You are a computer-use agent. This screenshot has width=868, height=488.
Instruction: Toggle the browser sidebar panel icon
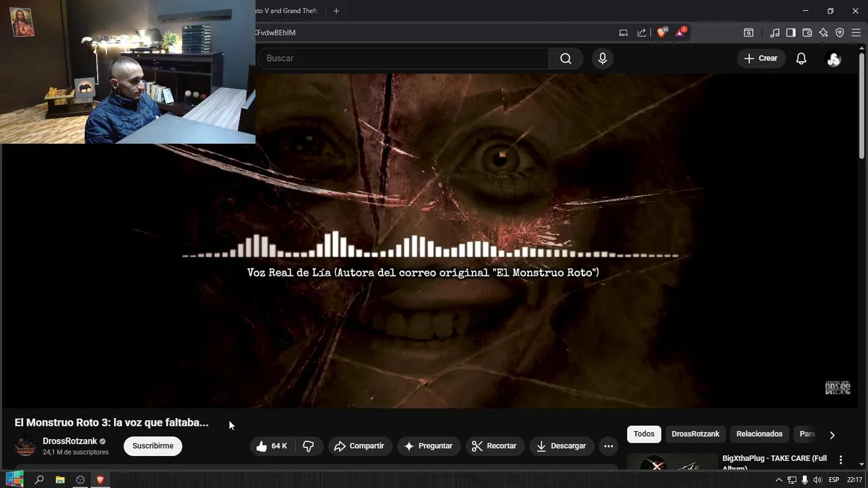pyautogui.click(x=791, y=33)
